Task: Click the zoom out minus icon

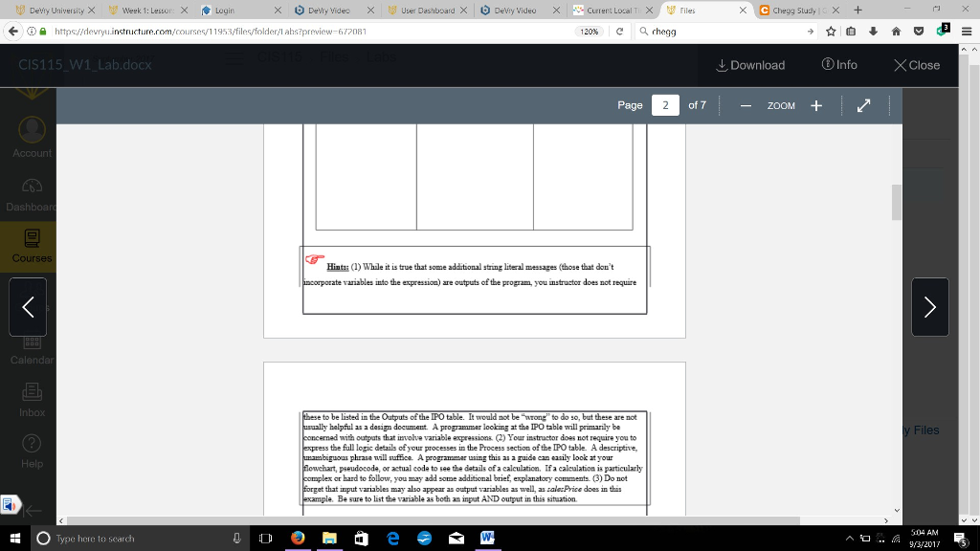Action: pyautogui.click(x=745, y=105)
